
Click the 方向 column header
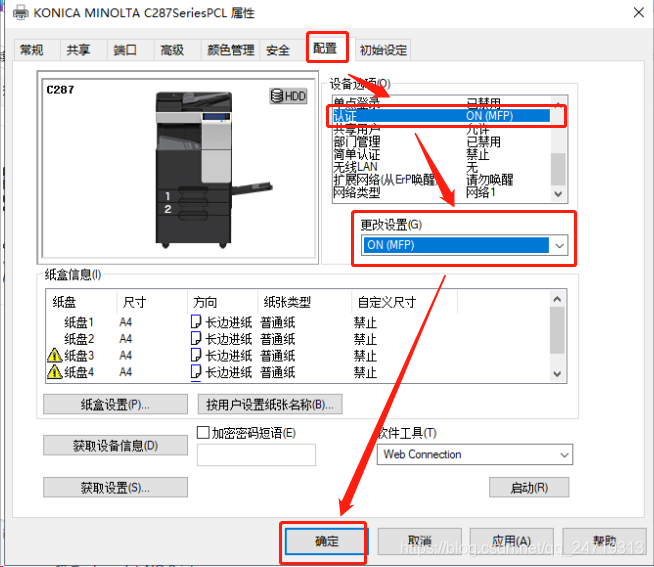tap(222, 302)
